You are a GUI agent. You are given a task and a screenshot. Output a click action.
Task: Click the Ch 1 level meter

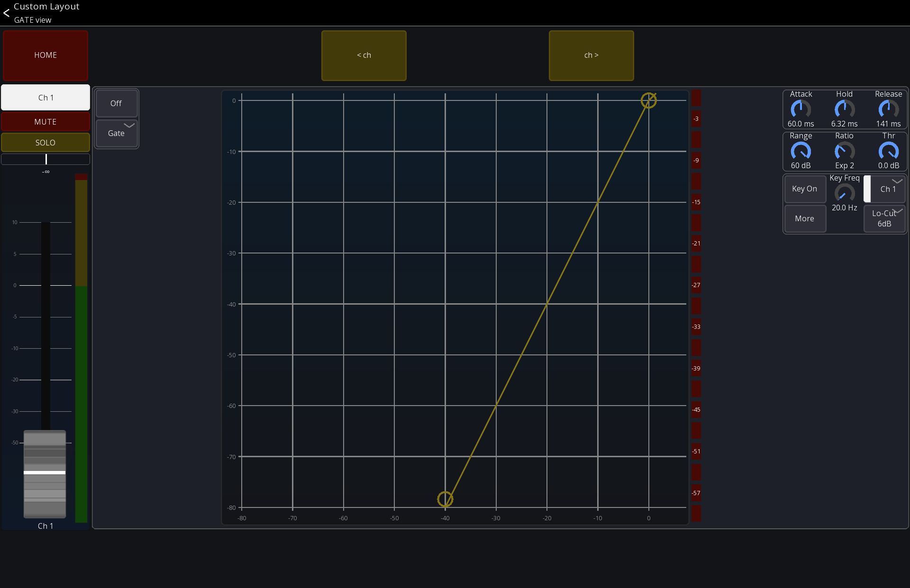pos(81,348)
